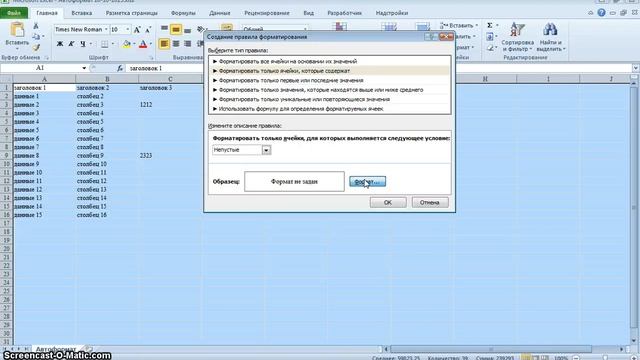Click the Format Painter brush icon

[36, 47]
